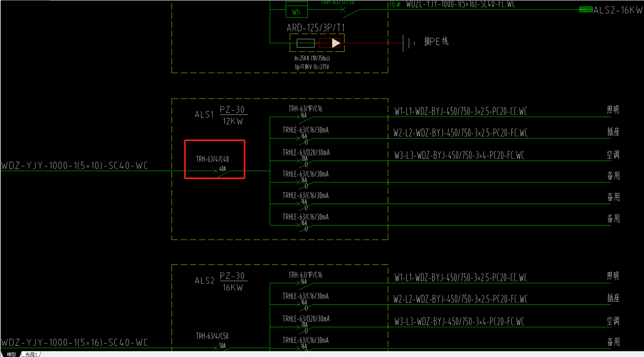644x357 pixels.
Task: Select the TRH-63/4/C40 breaker label
Action: tap(212, 159)
